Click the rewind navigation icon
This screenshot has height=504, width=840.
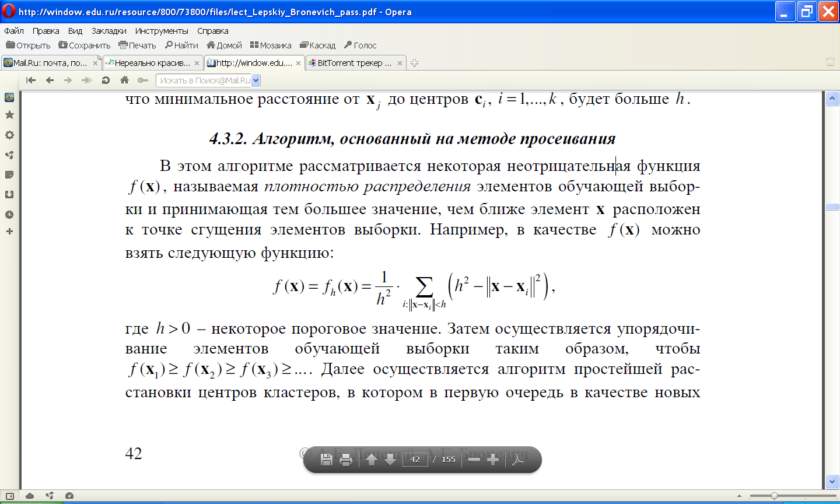point(31,80)
